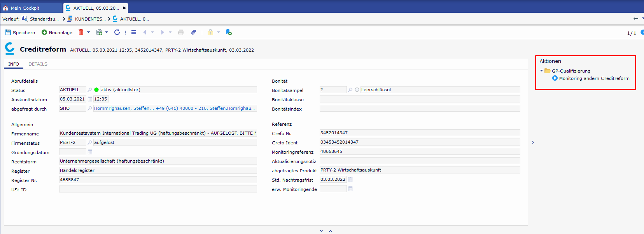Click into the USt-ID input field
The height and width of the screenshot is (234, 644).
[157, 189]
